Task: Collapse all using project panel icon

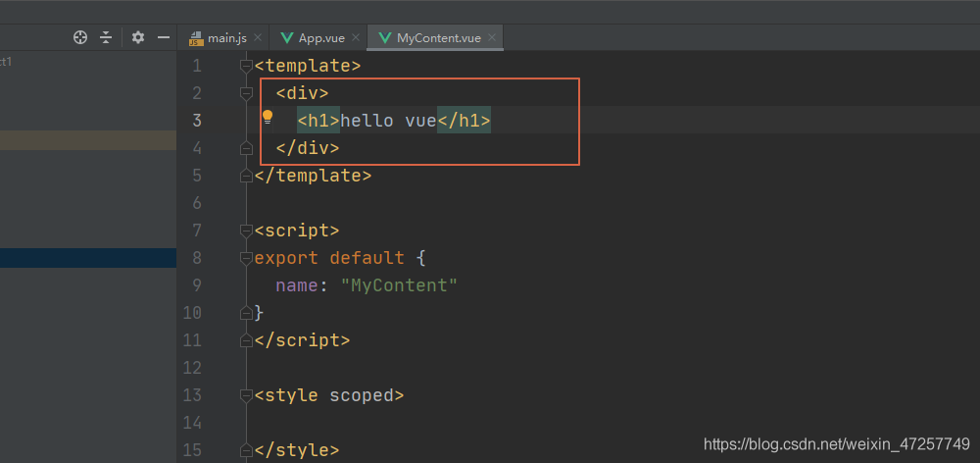Action: click(x=106, y=37)
